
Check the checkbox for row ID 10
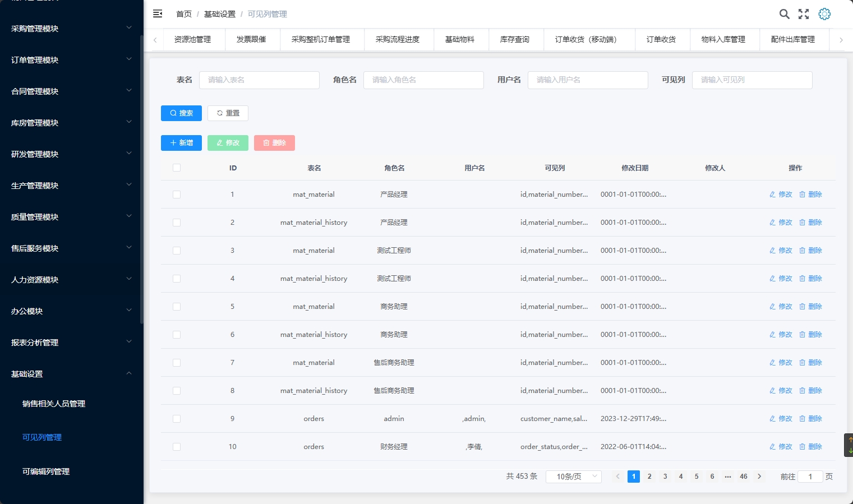(x=177, y=447)
